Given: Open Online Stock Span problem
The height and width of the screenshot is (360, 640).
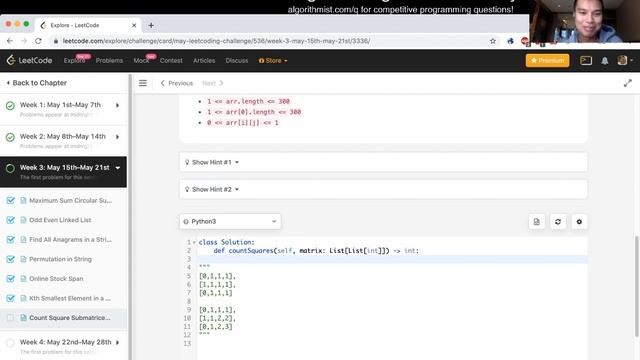Looking at the screenshot, I should pos(56,279).
